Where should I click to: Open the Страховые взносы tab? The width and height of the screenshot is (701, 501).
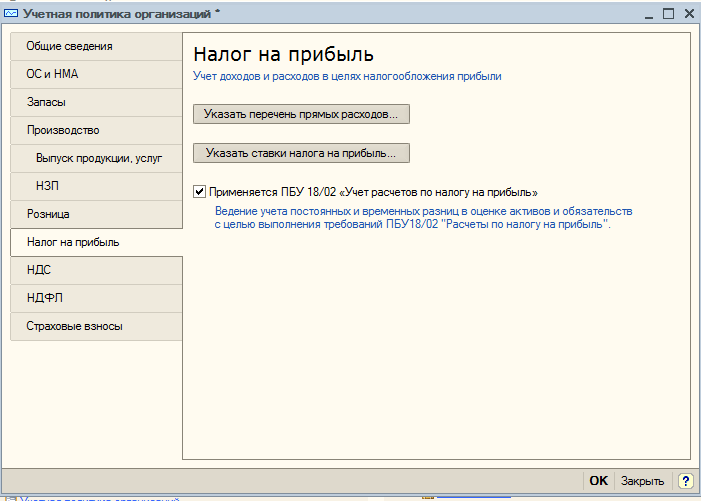[96, 326]
